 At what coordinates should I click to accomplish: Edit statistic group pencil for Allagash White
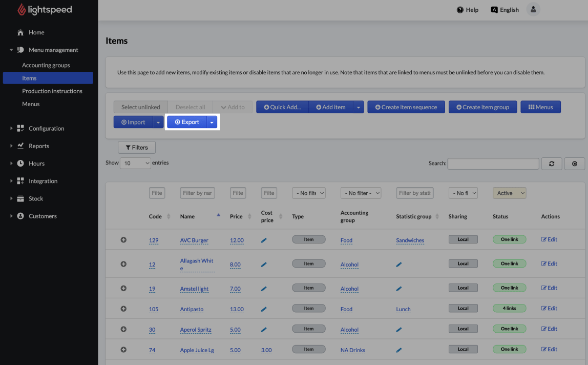[399, 265]
